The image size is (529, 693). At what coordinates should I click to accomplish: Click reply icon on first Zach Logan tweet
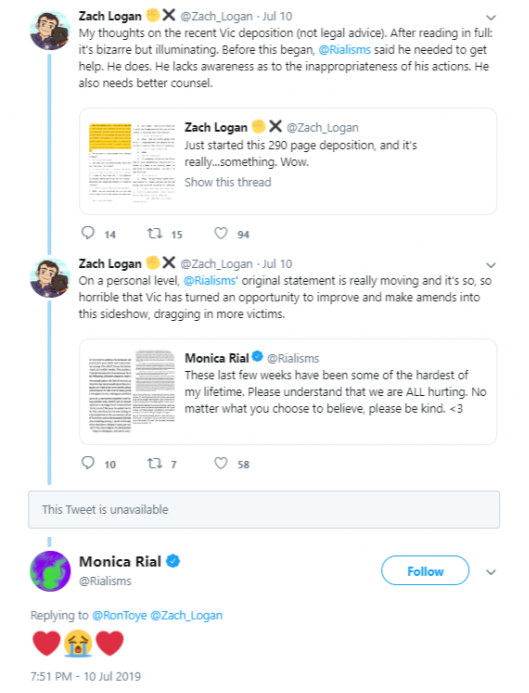click(88, 232)
